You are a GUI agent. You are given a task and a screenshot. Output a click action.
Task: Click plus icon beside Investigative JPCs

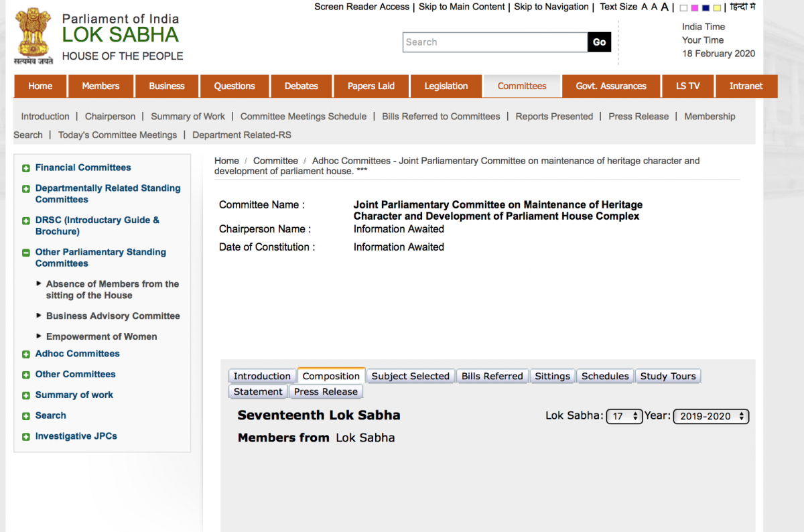coord(26,437)
